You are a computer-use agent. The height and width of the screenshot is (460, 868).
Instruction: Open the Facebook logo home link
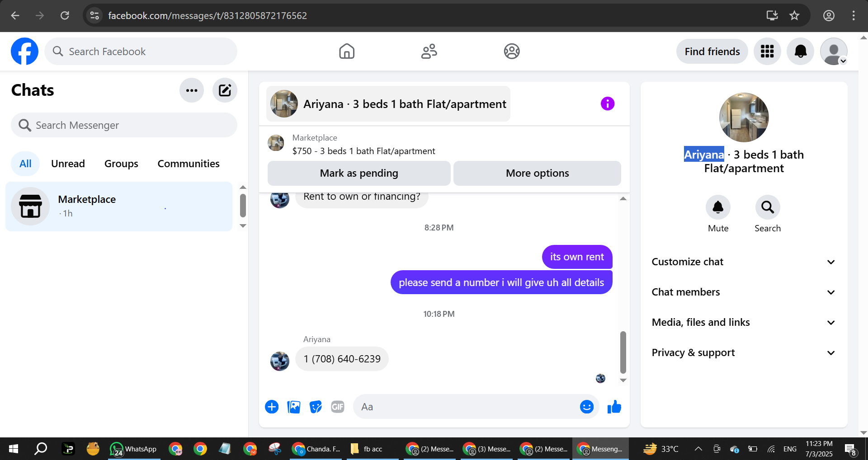point(24,51)
